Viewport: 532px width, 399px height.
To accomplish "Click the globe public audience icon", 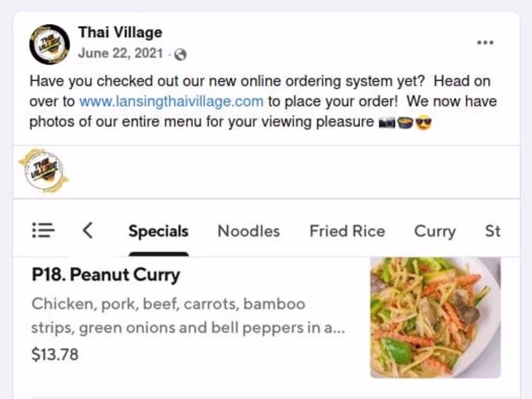I will (x=180, y=55).
